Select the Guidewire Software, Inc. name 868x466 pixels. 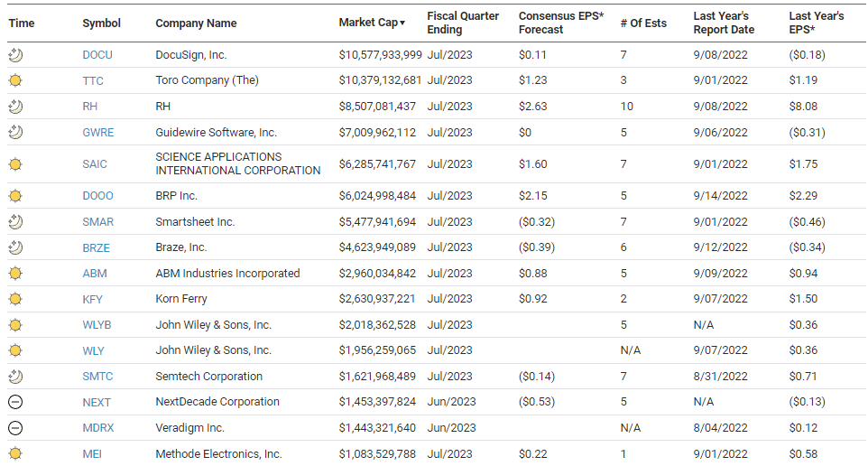tap(216, 133)
